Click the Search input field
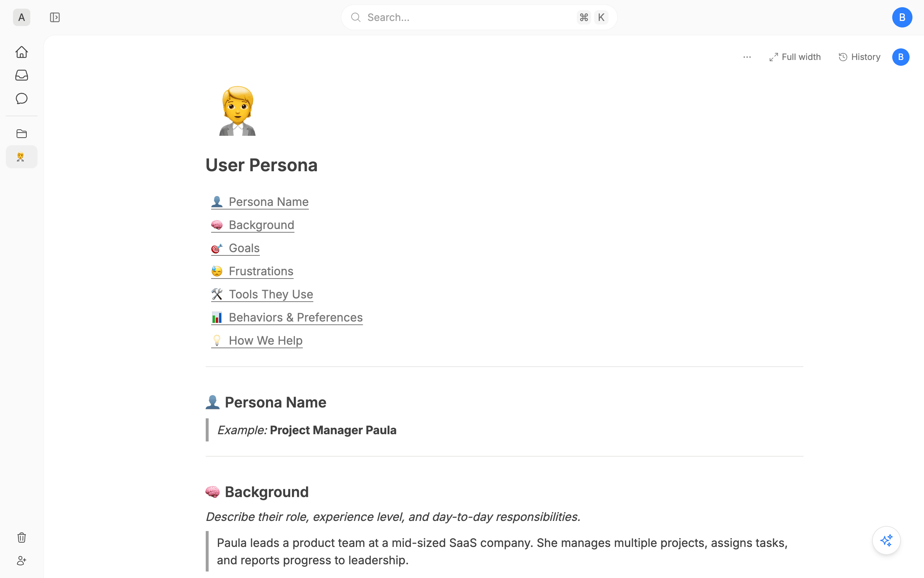Image resolution: width=924 pixels, height=578 pixels. (x=479, y=17)
